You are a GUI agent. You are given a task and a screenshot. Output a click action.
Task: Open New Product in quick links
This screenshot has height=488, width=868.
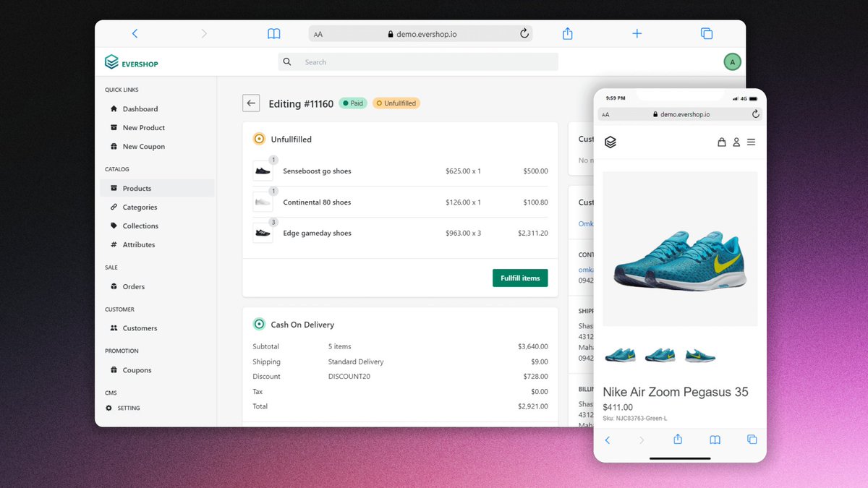144,128
